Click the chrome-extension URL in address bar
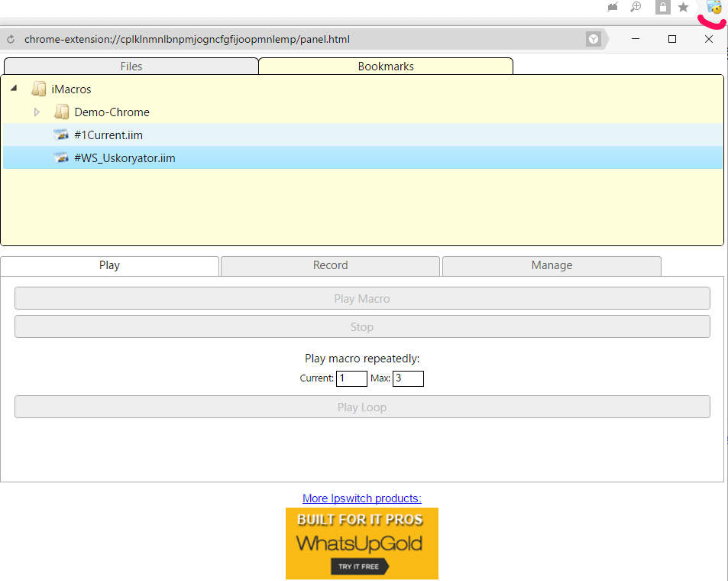Viewport: 728px width, 581px height. pos(187,40)
